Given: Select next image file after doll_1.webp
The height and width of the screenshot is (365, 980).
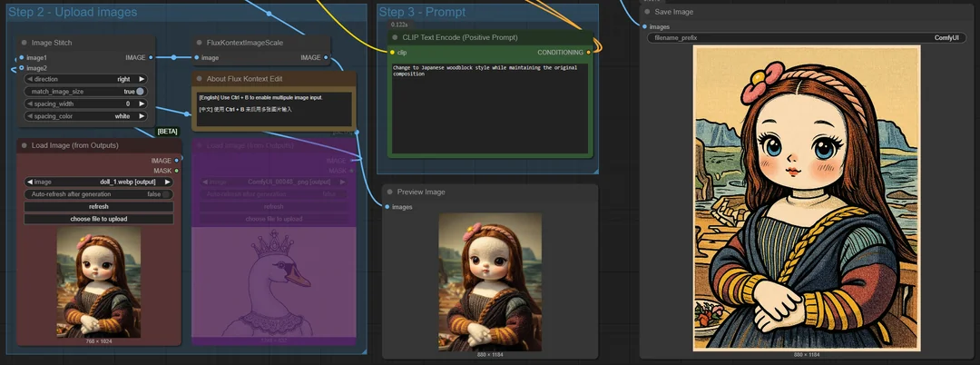Looking at the screenshot, I should 168,182.
